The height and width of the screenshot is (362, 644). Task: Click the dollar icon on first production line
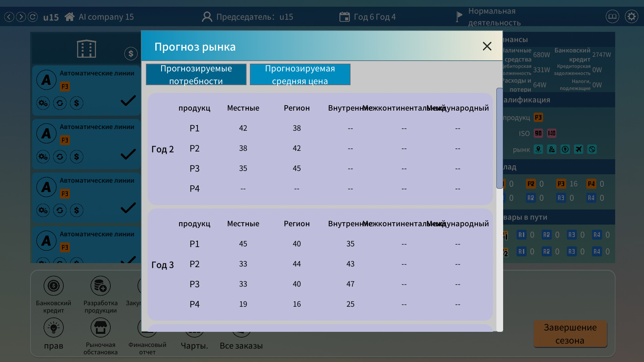[x=76, y=103]
